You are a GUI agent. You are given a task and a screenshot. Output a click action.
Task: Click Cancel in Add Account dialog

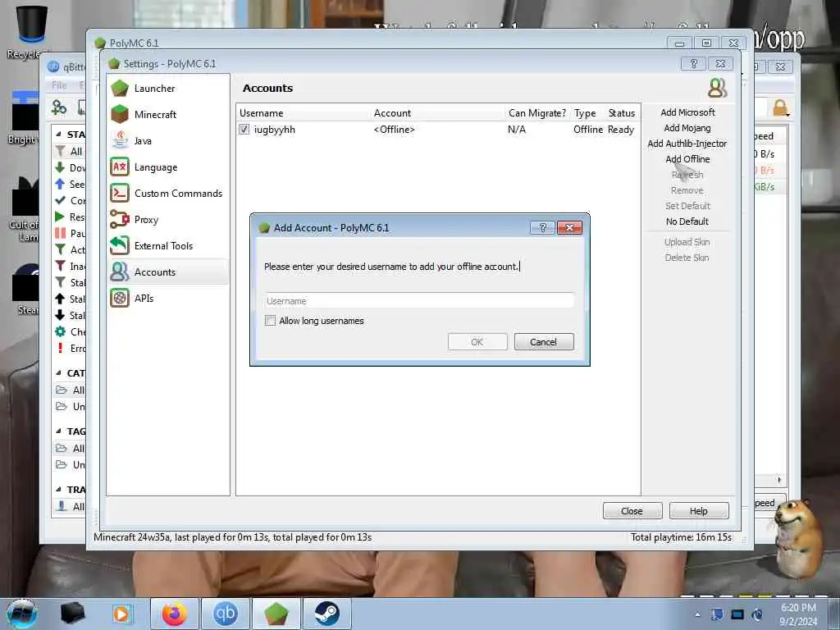pos(544,342)
